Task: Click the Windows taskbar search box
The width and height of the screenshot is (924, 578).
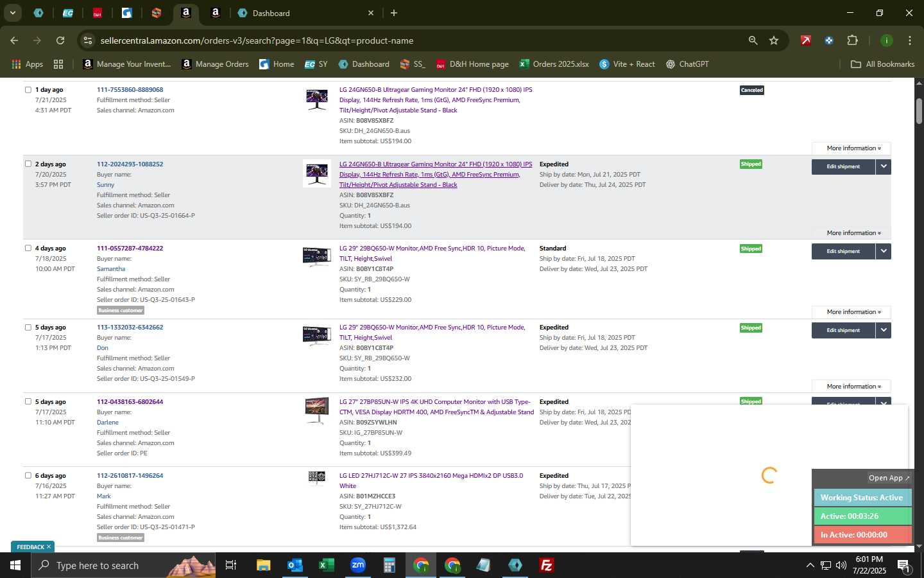Action: pyautogui.click(x=123, y=565)
